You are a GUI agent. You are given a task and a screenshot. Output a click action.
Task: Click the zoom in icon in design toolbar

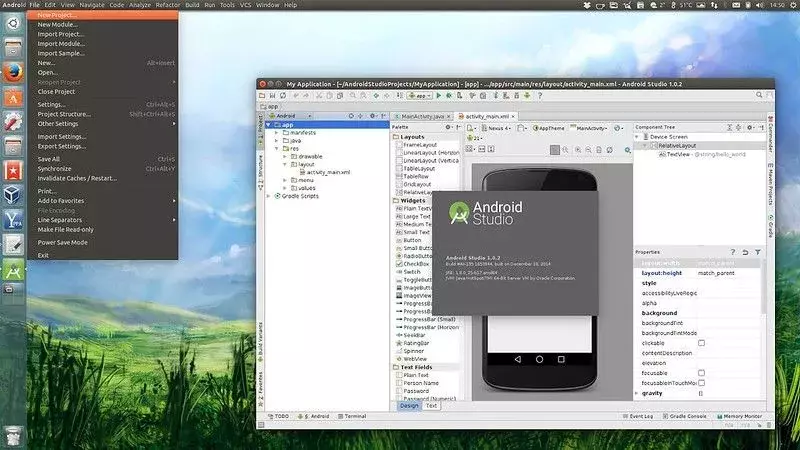point(578,150)
